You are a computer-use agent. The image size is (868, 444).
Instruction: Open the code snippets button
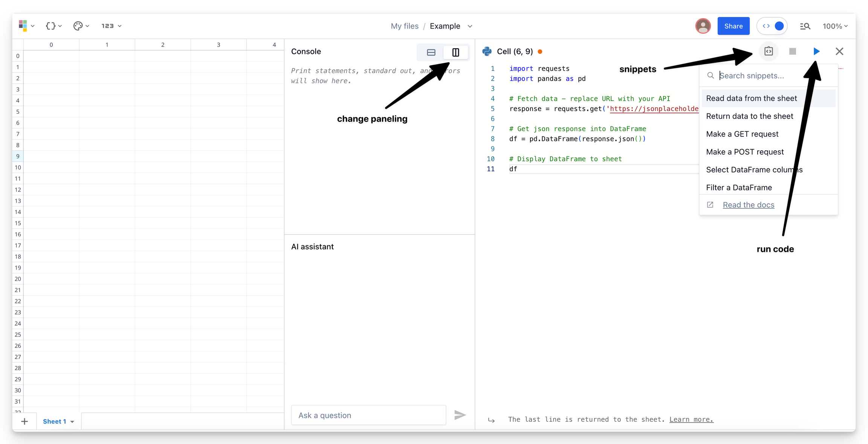(769, 51)
